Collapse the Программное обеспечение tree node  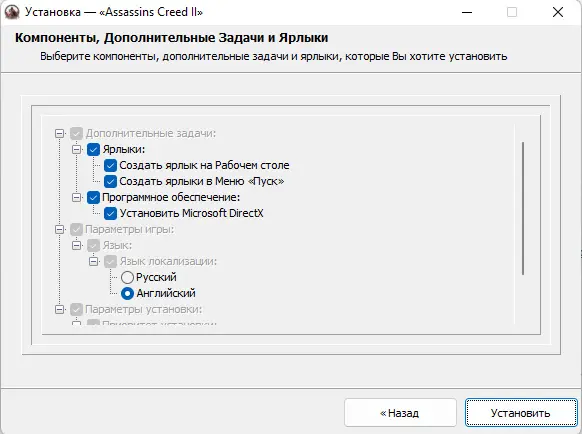(76, 197)
